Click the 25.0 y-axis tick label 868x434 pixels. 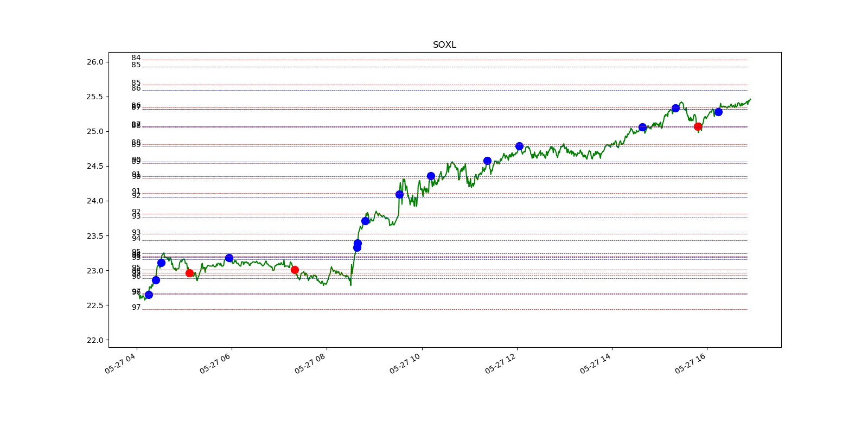(x=94, y=131)
